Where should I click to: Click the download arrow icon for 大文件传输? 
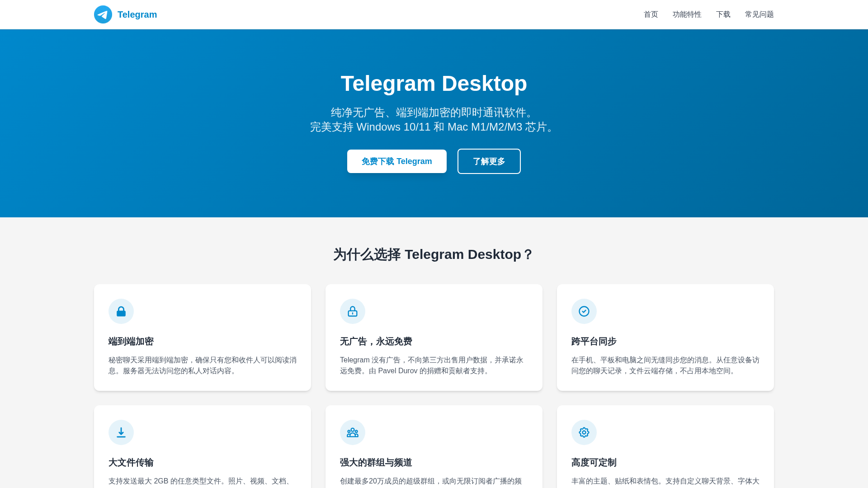121,432
